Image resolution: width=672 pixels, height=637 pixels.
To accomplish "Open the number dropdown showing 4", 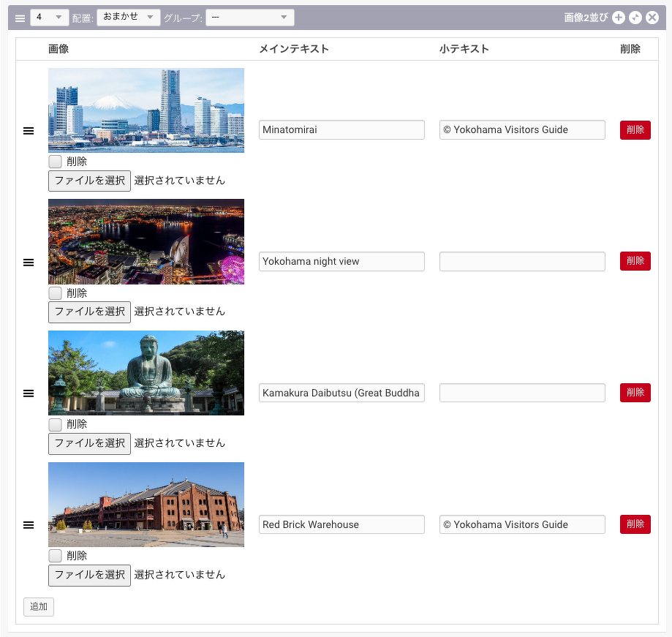I will [50, 18].
